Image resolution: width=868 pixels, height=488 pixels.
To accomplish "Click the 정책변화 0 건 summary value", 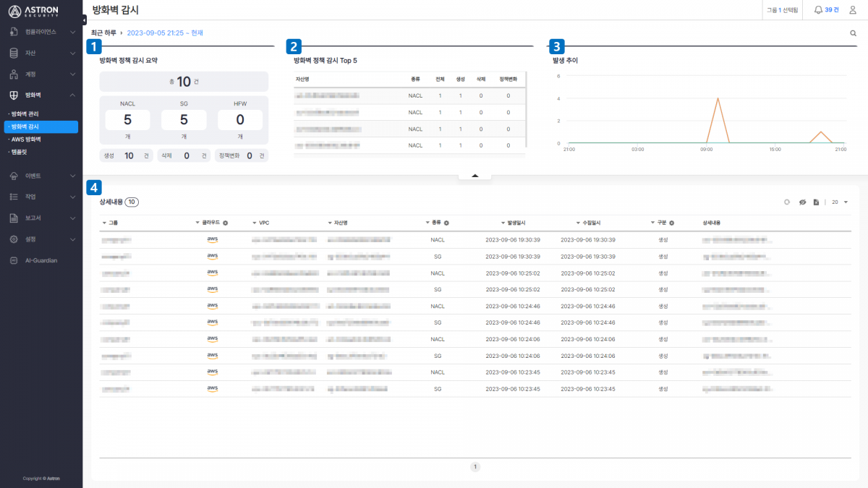I will tap(241, 155).
